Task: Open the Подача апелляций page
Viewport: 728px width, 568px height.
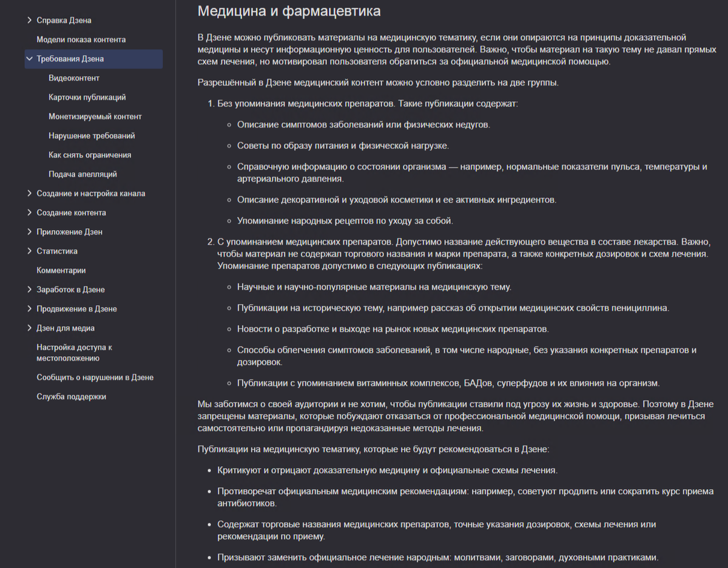Action: 84,174
